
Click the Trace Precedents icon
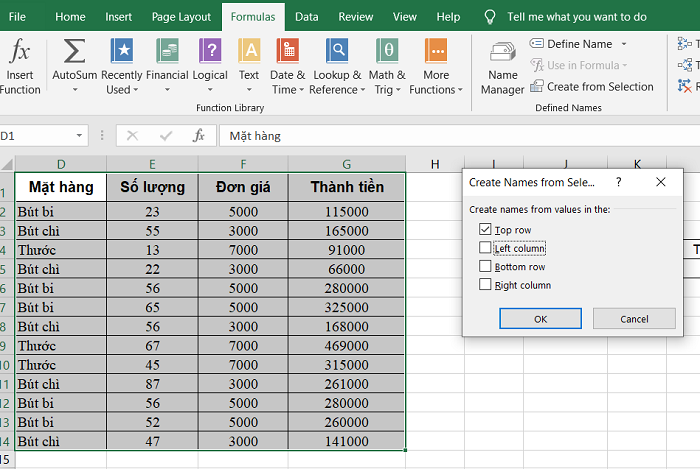click(684, 43)
